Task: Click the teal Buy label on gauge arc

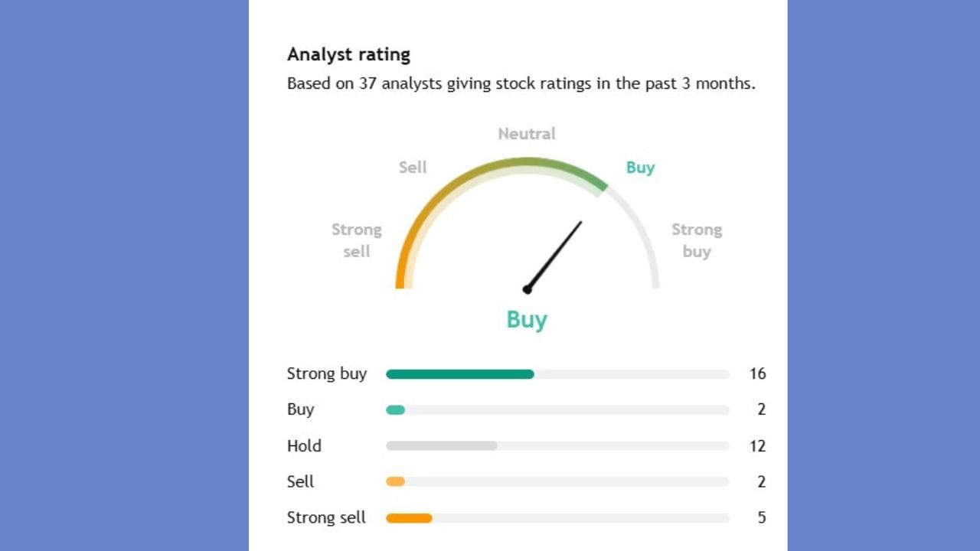Action: click(x=640, y=168)
